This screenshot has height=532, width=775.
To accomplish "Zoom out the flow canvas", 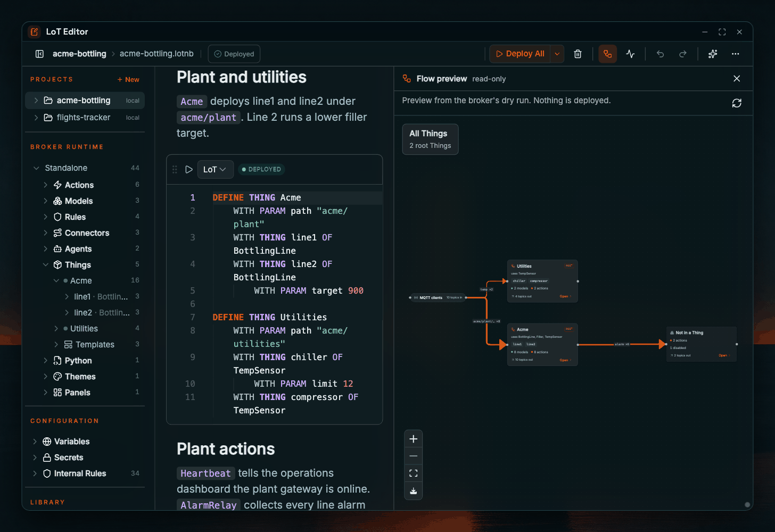I will click(x=414, y=456).
